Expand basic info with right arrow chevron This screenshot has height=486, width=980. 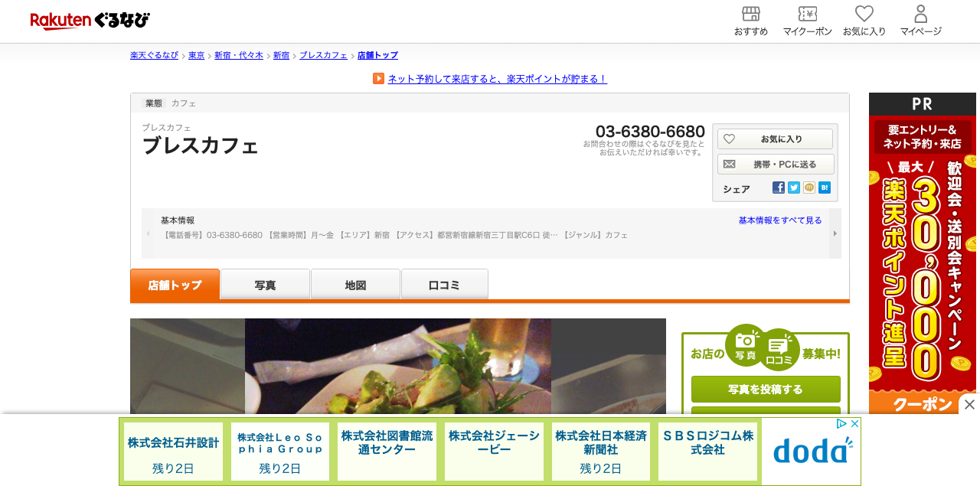pyautogui.click(x=834, y=233)
